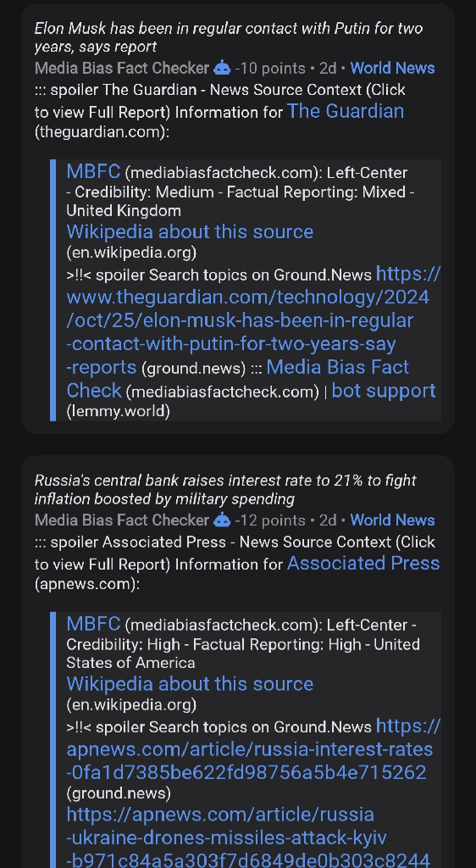Tap the bot icon beside the first Media Bias Fact Checker
This screenshot has height=868, width=476.
click(222, 68)
